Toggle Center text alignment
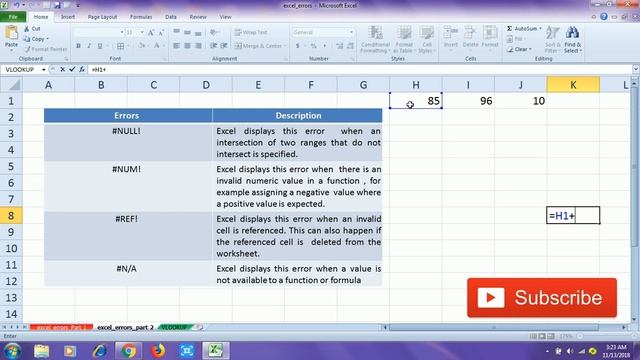This screenshot has height=360, width=640. [187, 46]
